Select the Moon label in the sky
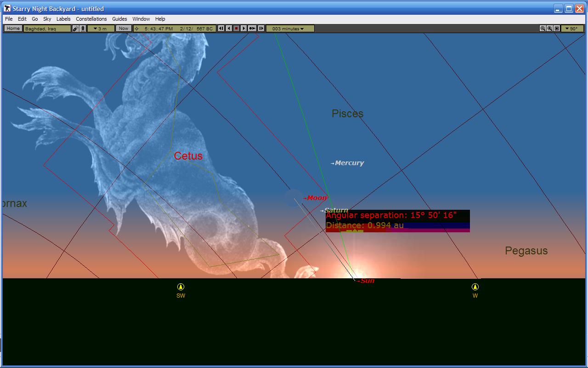588x368 pixels. coord(317,198)
